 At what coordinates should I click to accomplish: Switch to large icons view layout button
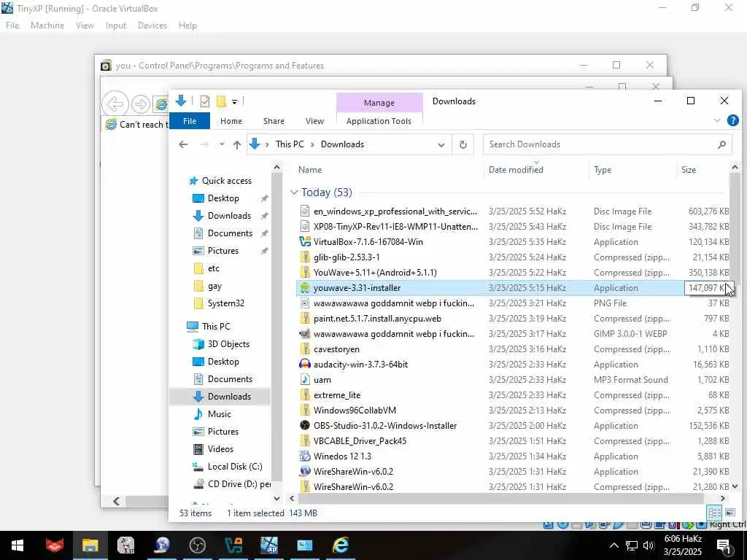pos(729,513)
